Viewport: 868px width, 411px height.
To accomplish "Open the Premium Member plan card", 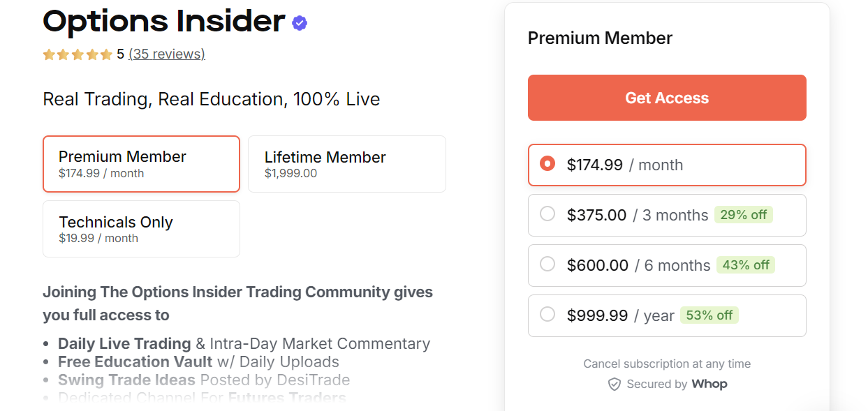I will pos(141,163).
